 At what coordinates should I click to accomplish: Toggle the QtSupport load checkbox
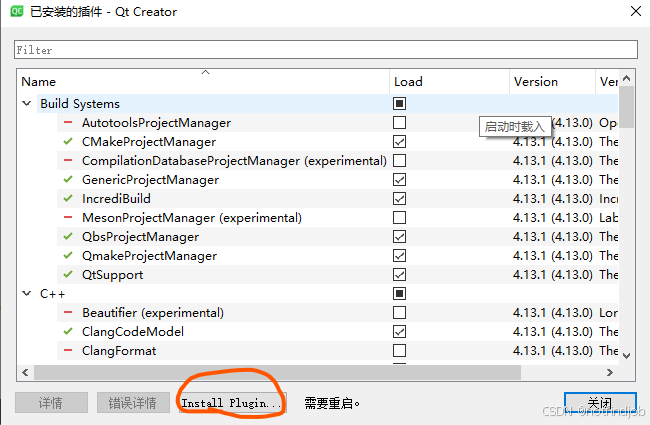point(399,274)
